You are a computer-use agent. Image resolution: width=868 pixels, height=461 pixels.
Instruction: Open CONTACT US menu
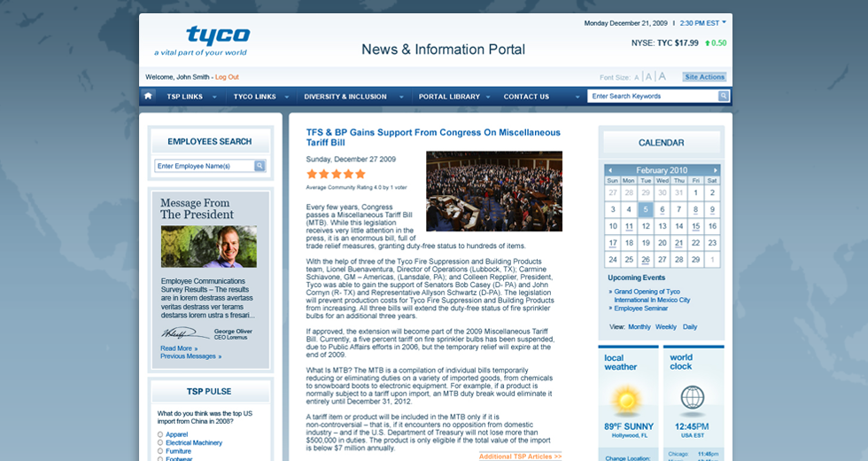pyautogui.click(x=526, y=97)
